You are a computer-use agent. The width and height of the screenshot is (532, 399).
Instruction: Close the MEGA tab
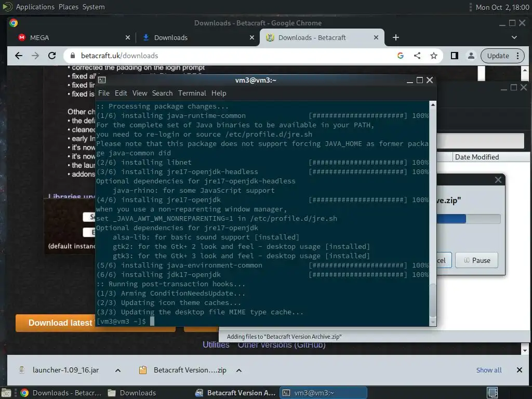[128, 37]
